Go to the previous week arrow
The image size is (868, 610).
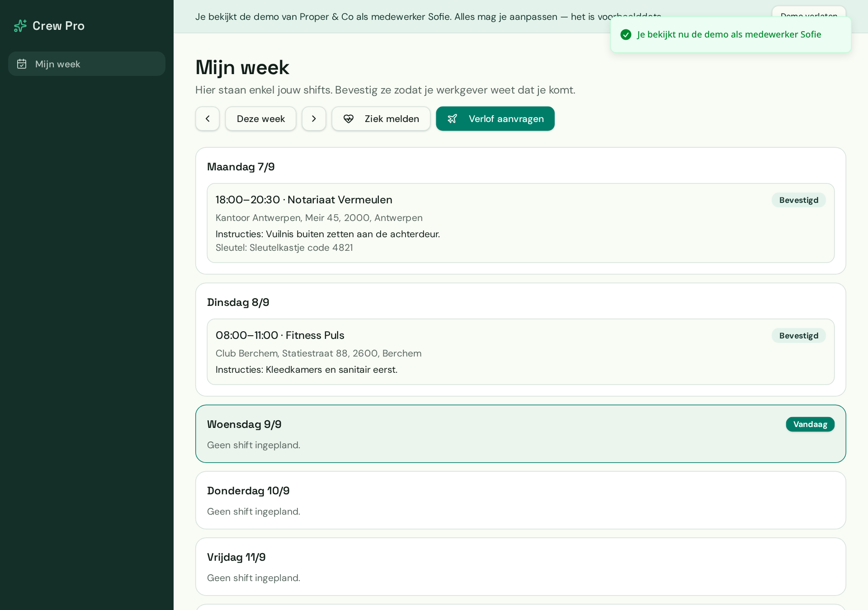[208, 119]
